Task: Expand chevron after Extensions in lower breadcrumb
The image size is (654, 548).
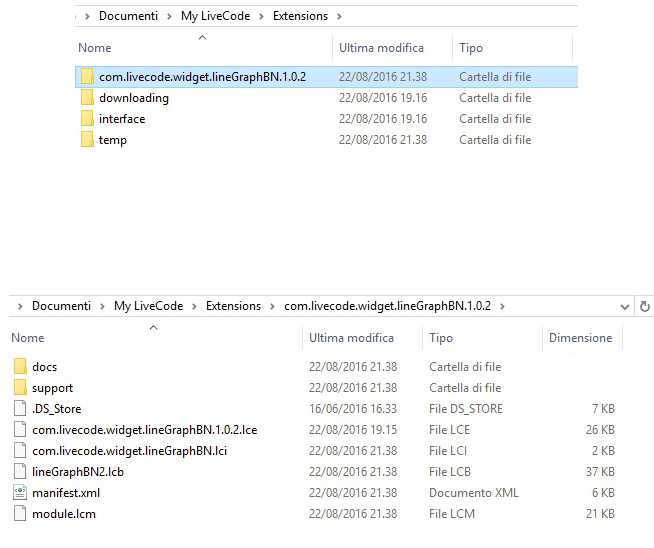Action: point(272,307)
